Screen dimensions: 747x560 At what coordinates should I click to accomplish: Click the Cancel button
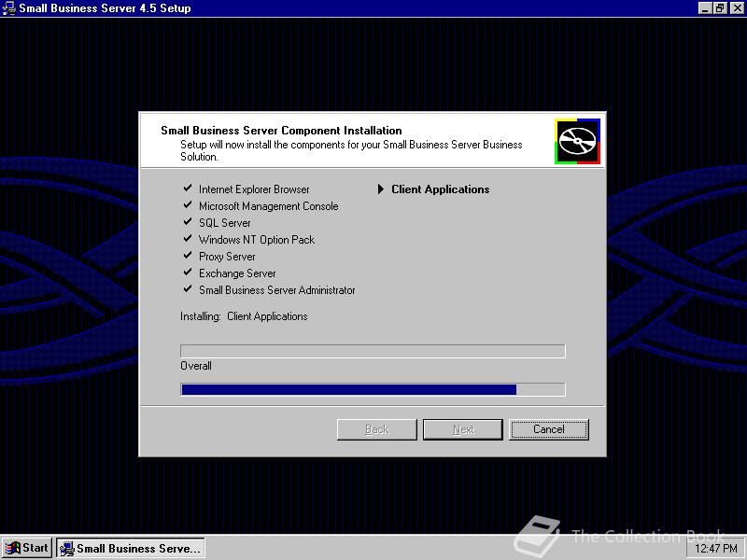pos(549,429)
